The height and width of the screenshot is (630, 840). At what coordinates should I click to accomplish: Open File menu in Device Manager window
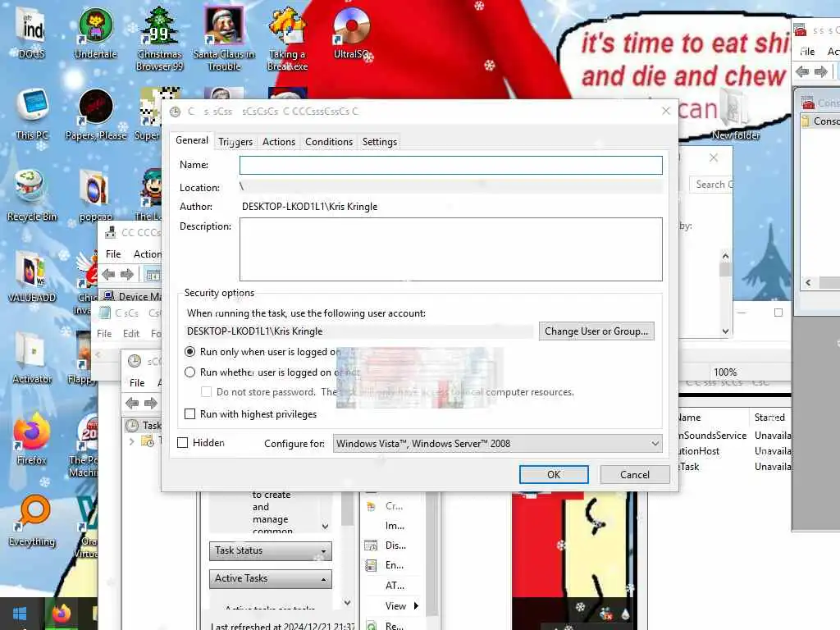tap(113, 254)
